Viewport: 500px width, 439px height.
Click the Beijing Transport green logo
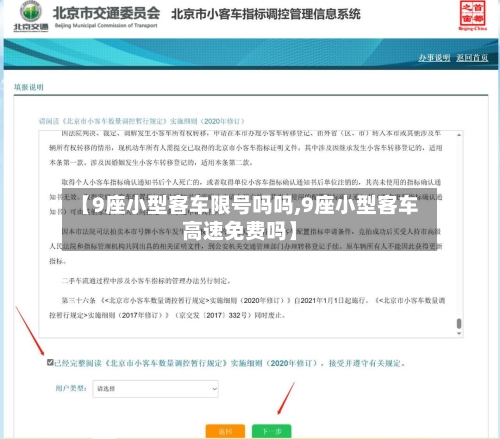click(31, 16)
